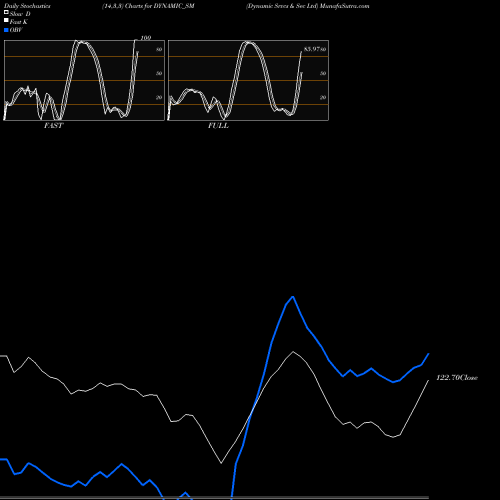Click the FULL stochastic chart thumbnail
This screenshot has width=500, height=500.
[248, 80]
